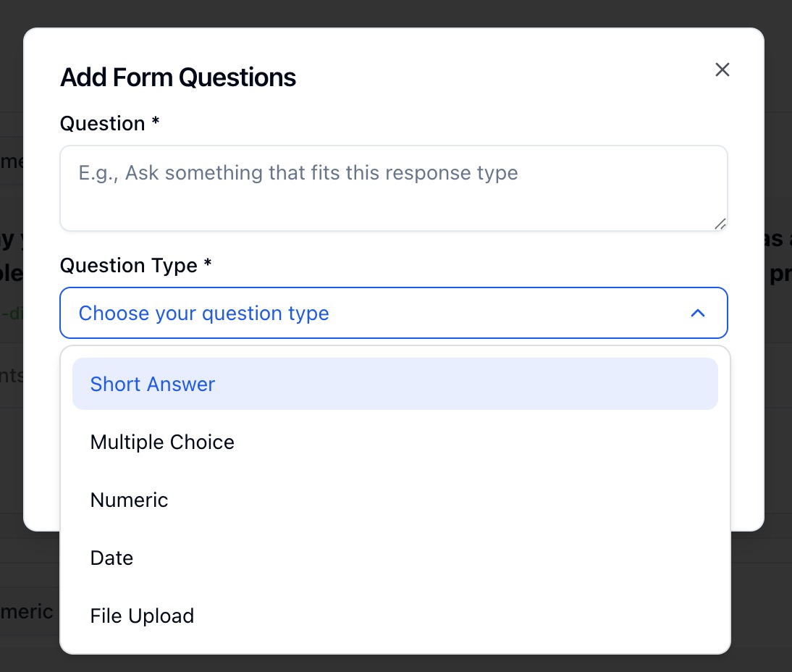Choose the File Upload option
This screenshot has height=672, width=792.
tap(142, 616)
